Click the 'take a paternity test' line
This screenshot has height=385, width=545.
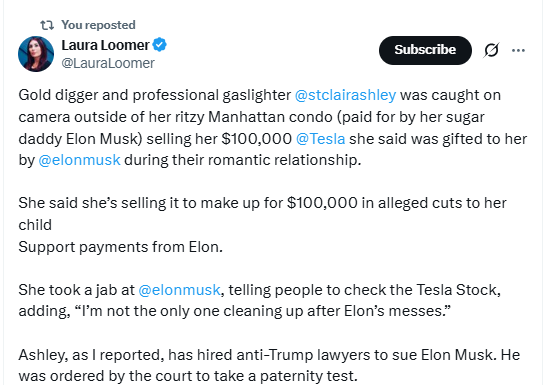pos(188,376)
